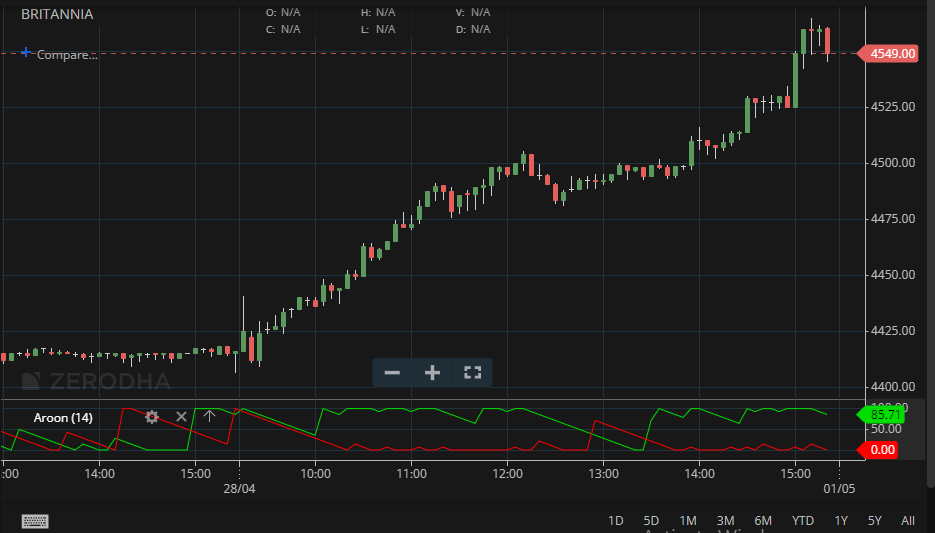Select the 5Y time range
This screenshot has height=533, width=935.
click(x=874, y=520)
